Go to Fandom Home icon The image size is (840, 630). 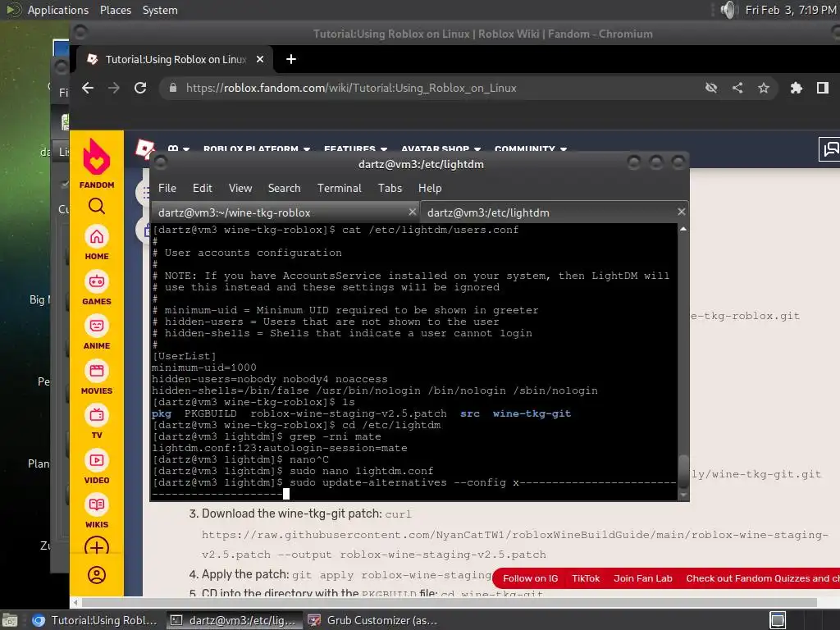point(97,236)
